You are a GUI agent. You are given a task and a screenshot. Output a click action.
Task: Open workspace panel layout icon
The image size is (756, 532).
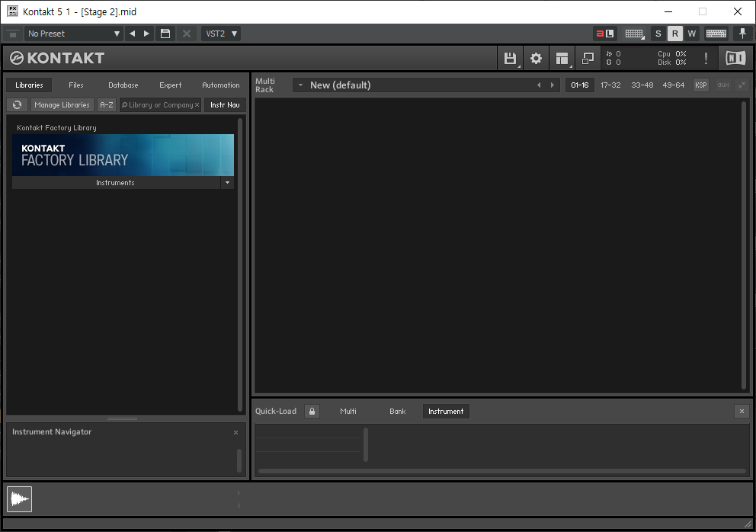click(562, 59)
